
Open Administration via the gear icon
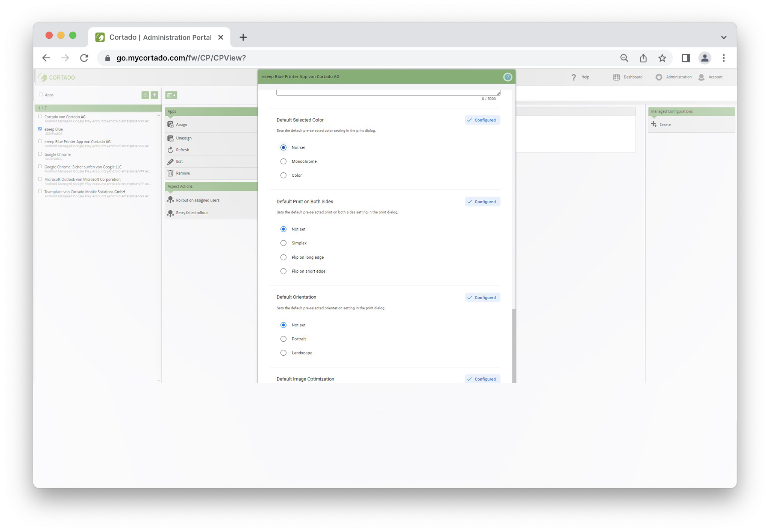[659, 77]
